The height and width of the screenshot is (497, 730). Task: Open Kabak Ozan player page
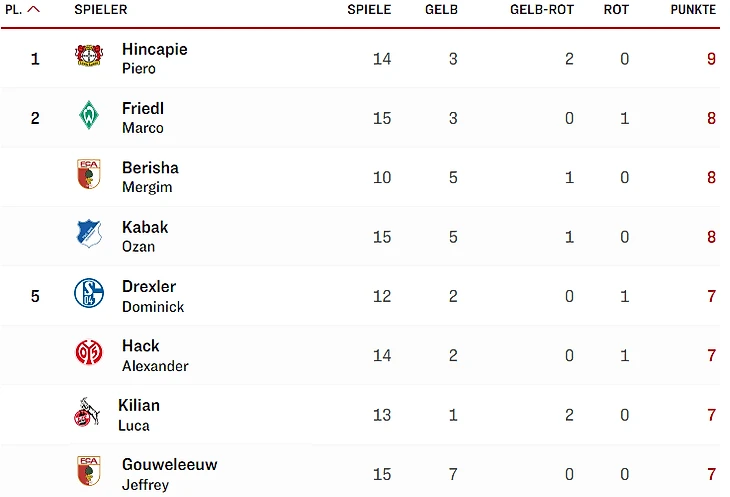(145, 236)
